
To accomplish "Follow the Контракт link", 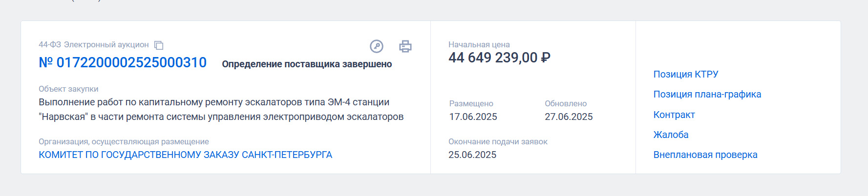I will tap(674, 115).
